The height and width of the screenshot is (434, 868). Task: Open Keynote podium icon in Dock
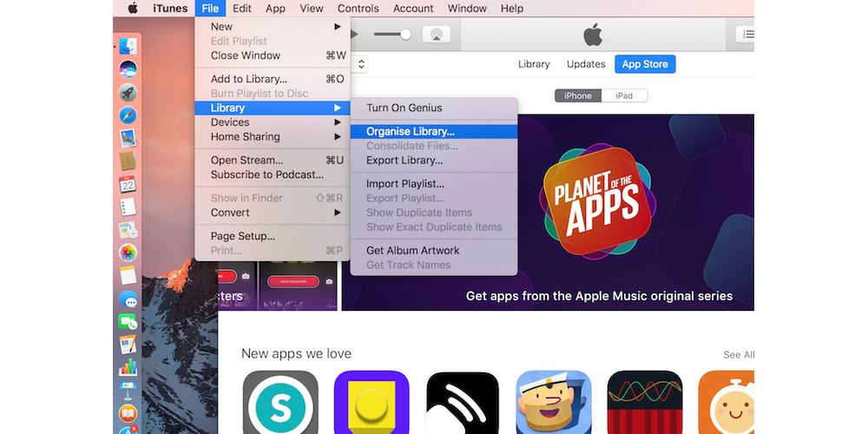coord(128,391)
